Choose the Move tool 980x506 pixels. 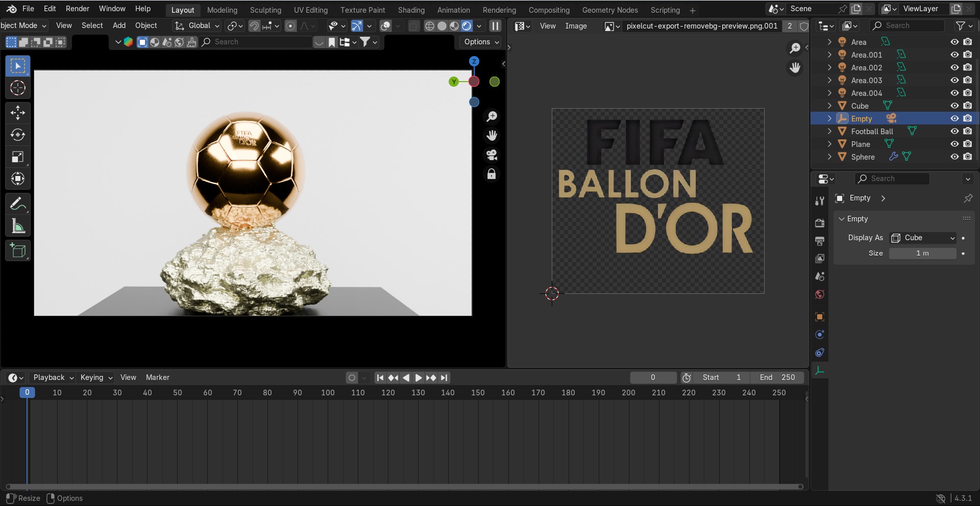[18, 113]
